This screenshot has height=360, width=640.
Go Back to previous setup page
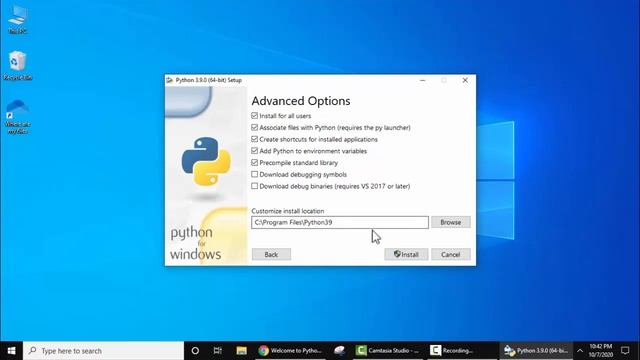271,254
